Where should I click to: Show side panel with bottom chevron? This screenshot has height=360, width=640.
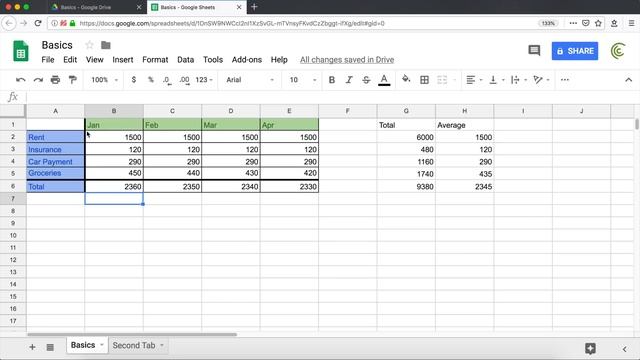624,349
